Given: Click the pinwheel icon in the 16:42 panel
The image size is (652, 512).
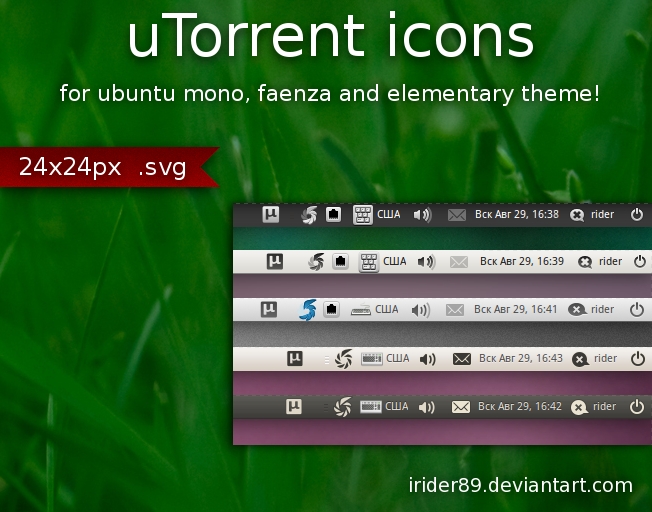Looking at the screenshot, I should pos(343,407).
